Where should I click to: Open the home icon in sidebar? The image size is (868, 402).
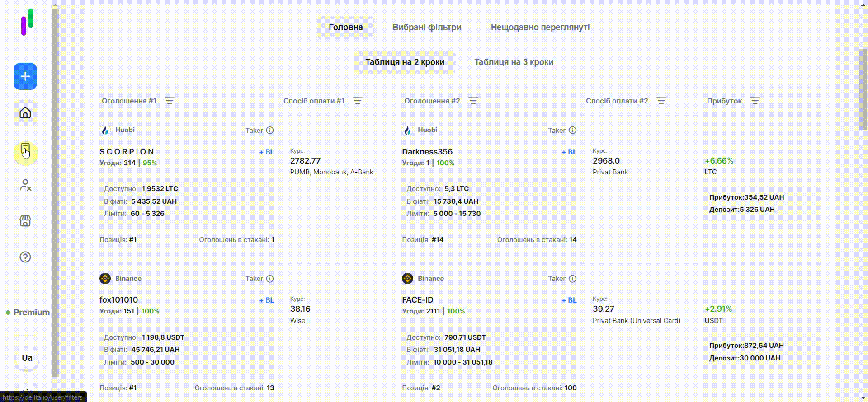[25, 112]
